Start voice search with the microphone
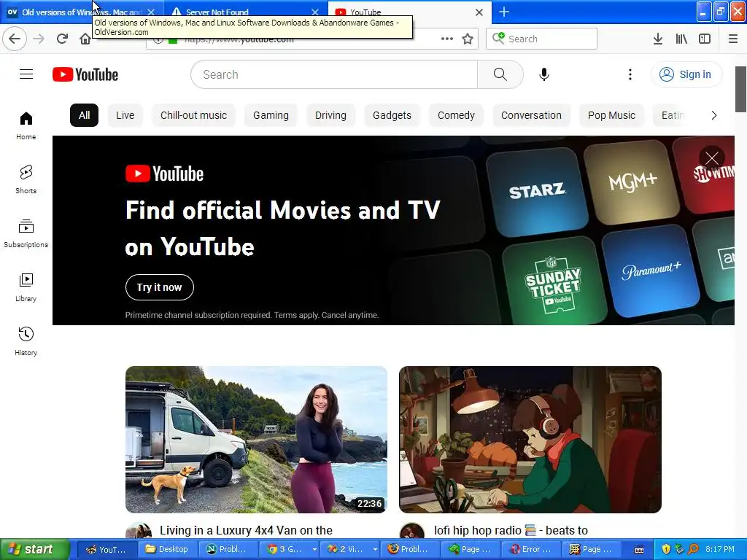The height and width of the screenshot is (560, 747). [544, 74]
